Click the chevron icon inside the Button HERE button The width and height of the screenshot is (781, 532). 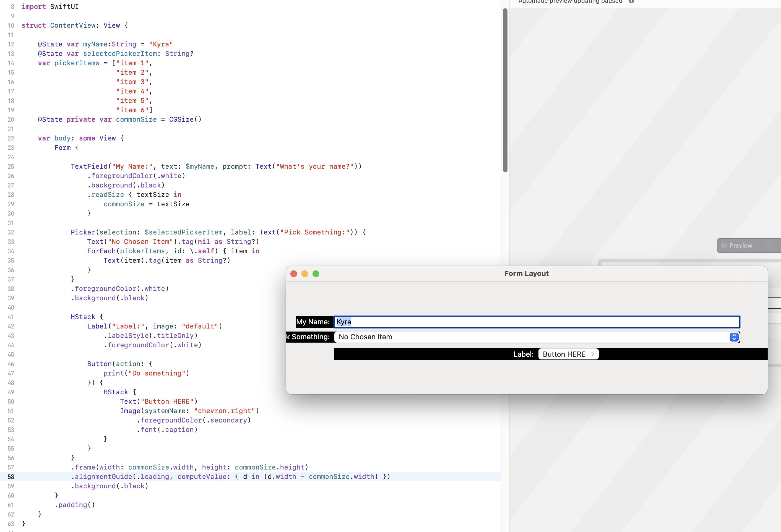point(592,354)
